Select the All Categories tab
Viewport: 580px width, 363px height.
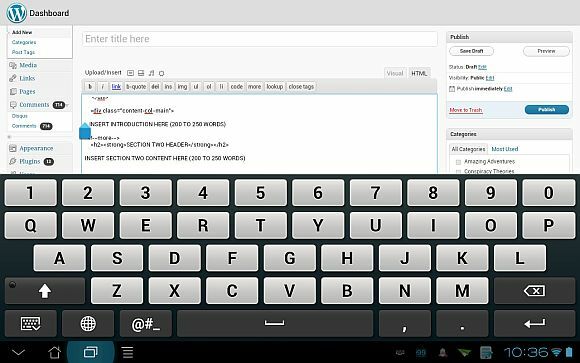pyautogui.click(x=468, y=149)
